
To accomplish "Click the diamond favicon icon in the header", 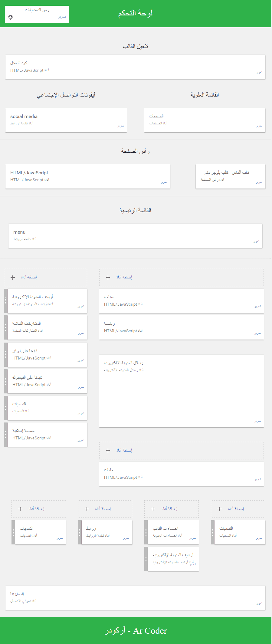I will pyautogui.click(x=11, y=17).
